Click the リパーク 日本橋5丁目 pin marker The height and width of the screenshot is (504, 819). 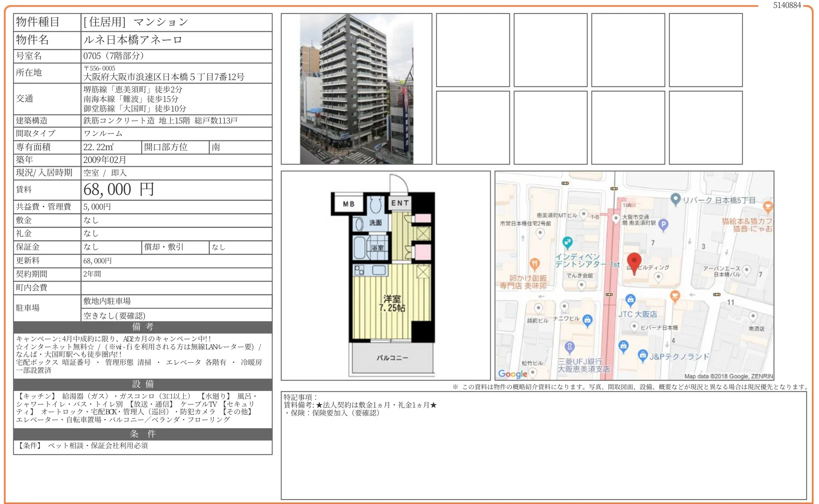[675, 198]
